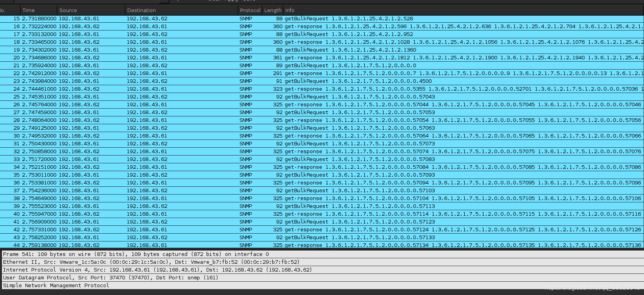
Task: Sort by the Protocol column header
Action: 250,10
